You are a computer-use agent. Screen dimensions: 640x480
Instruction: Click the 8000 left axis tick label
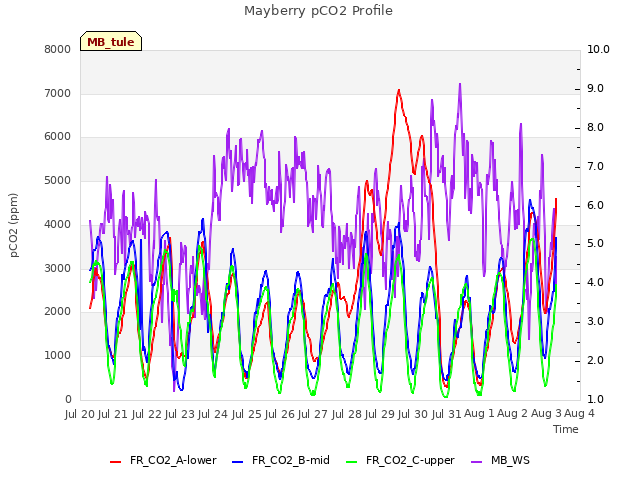point(58,49)
